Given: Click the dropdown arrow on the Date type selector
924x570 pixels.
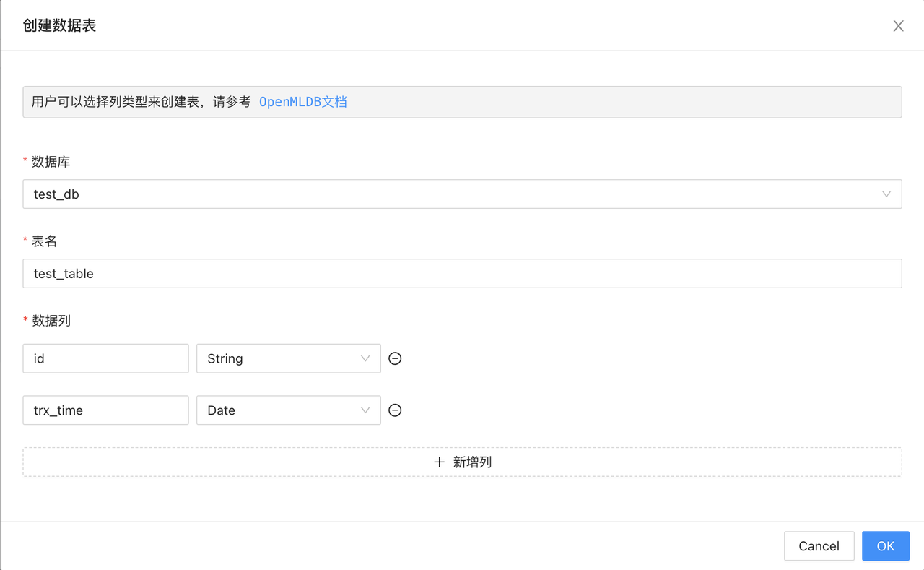Looking at the screenshot, I should (367, 410).
